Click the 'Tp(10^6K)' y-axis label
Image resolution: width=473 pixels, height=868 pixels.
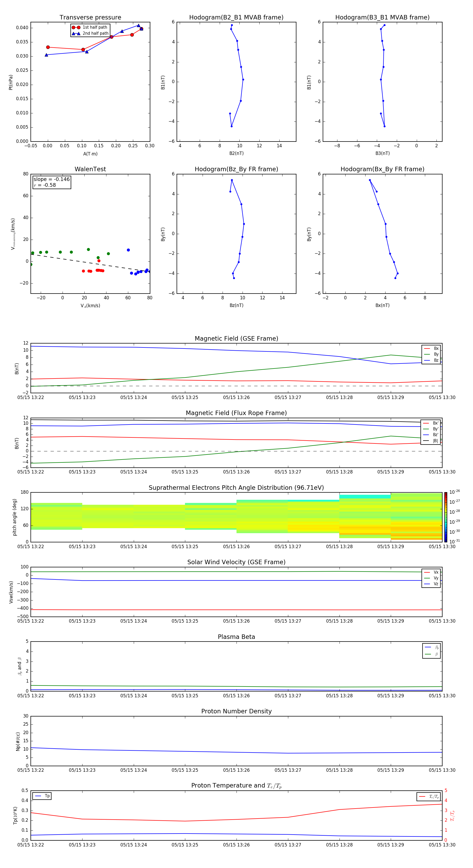pyautogui.click(x=15, y=815)
